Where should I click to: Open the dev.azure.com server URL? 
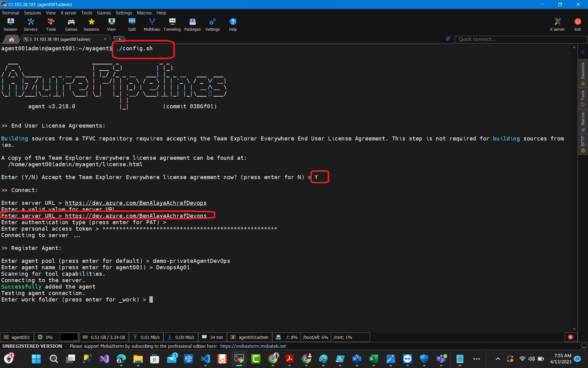136,203
